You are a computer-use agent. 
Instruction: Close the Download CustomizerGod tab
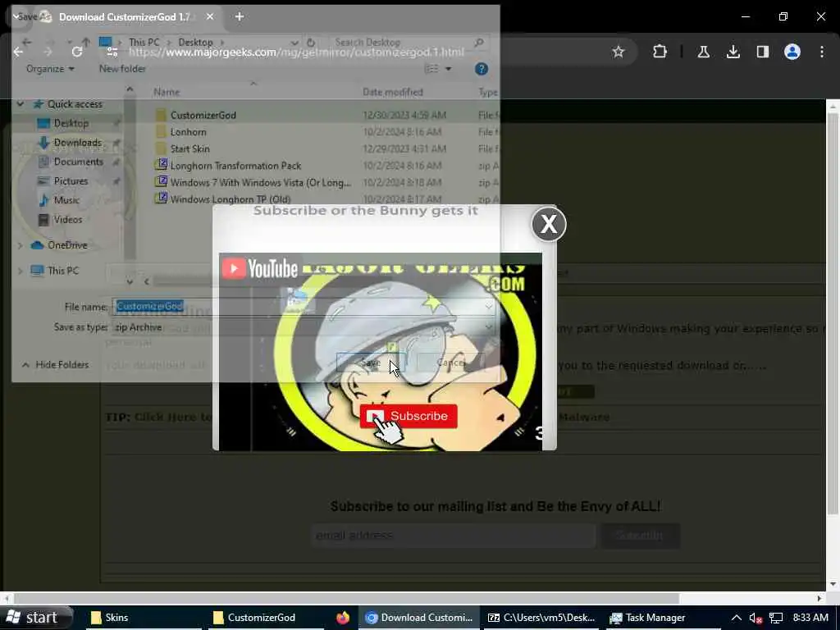210,17
